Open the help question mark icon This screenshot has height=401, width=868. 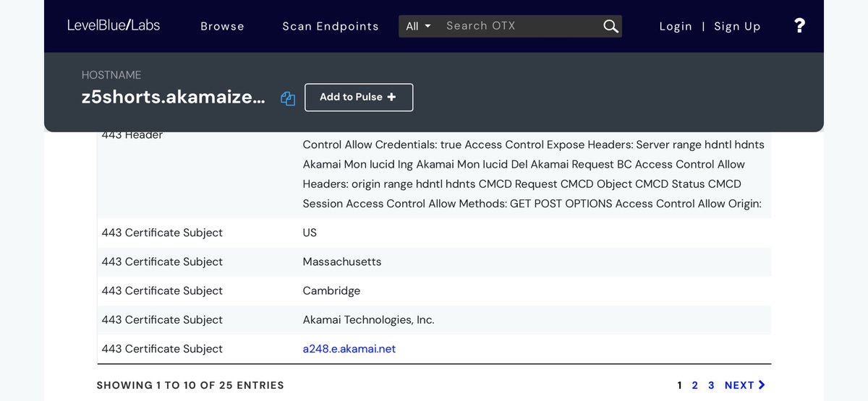coord(799,26)
